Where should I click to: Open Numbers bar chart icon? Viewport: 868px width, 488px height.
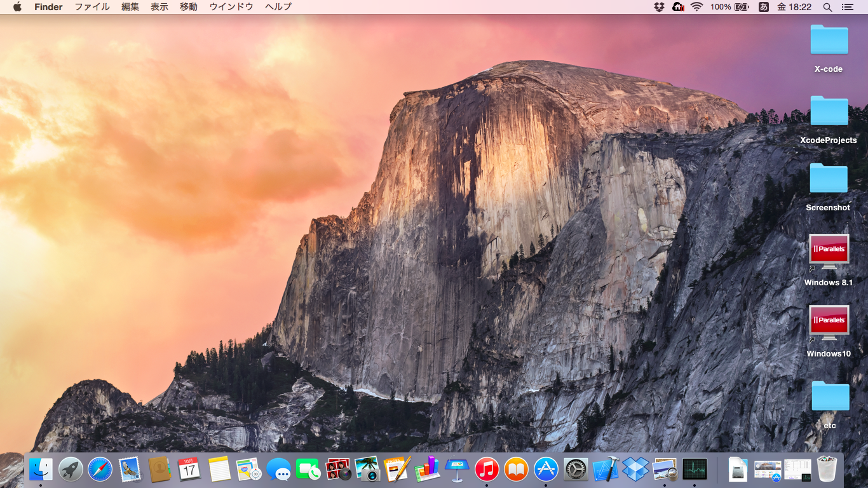coord(427,470)
